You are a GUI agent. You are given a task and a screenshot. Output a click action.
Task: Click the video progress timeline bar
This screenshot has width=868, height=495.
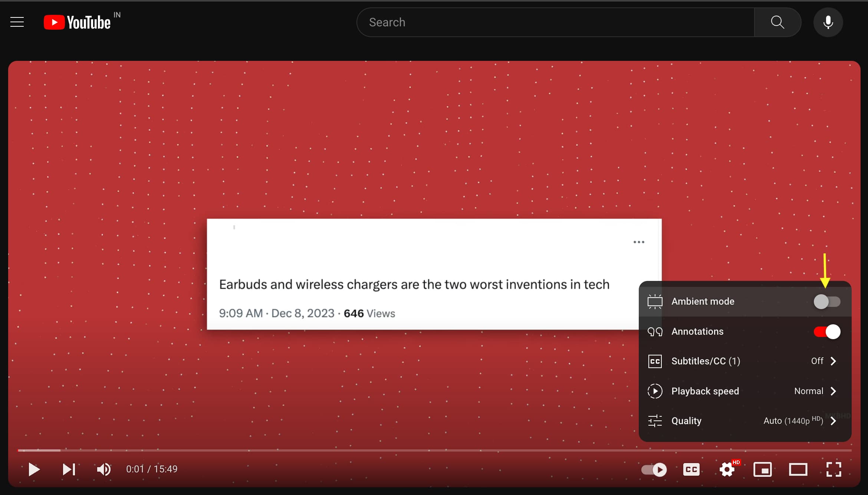point(434,450)
